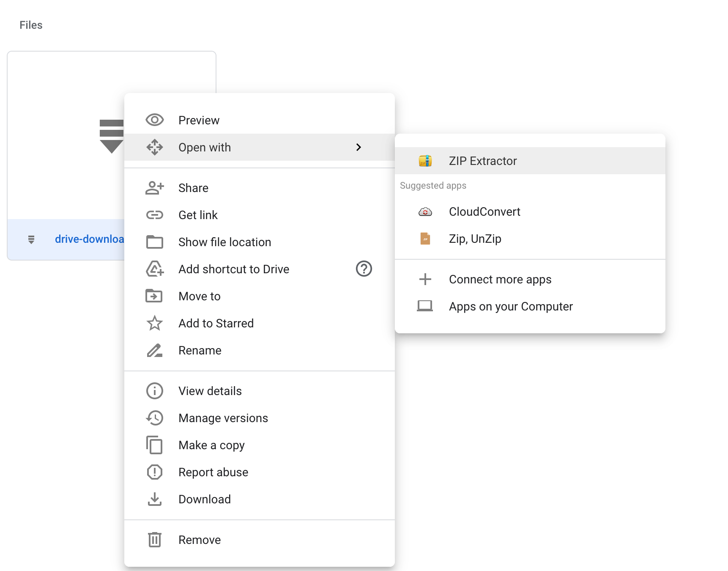Select Show file location in the menu
The height and width of the screenshot is (571, 728).
224,242
